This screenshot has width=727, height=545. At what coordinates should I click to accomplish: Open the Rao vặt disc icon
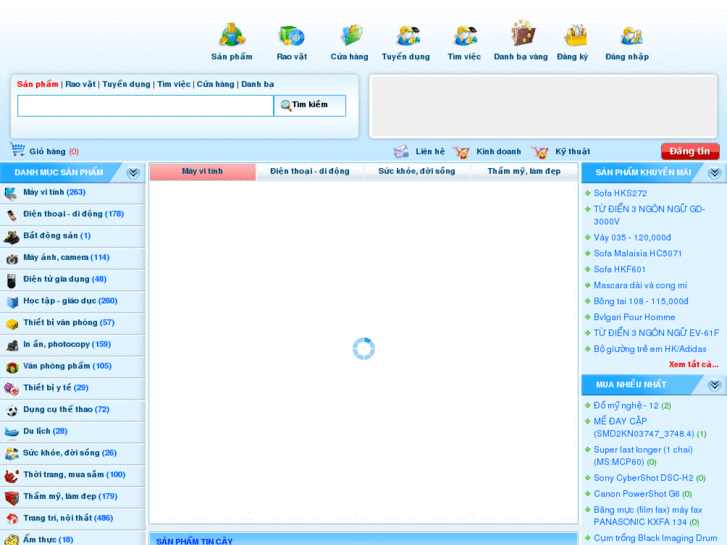coord(292,36)
